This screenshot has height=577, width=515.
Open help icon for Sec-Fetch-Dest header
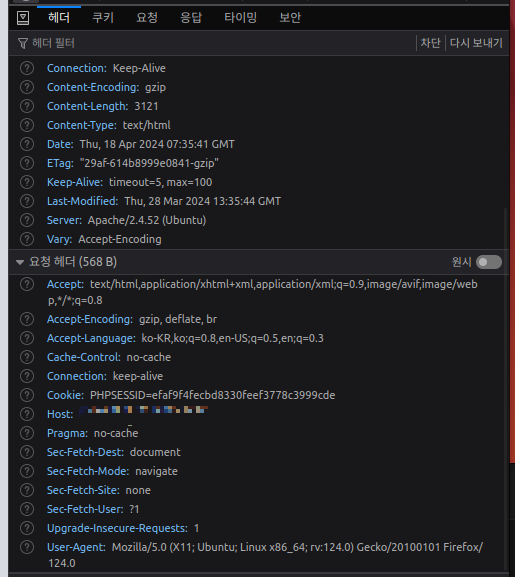coord(27,452)
